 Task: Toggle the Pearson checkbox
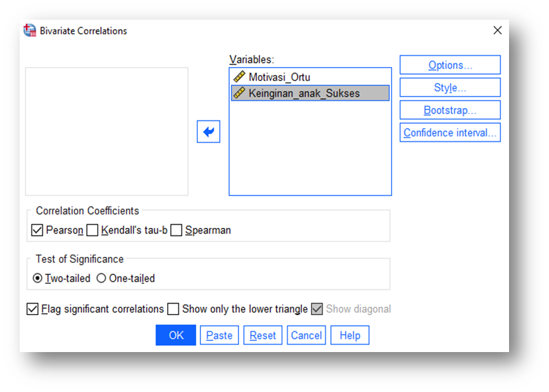[37, 230]
